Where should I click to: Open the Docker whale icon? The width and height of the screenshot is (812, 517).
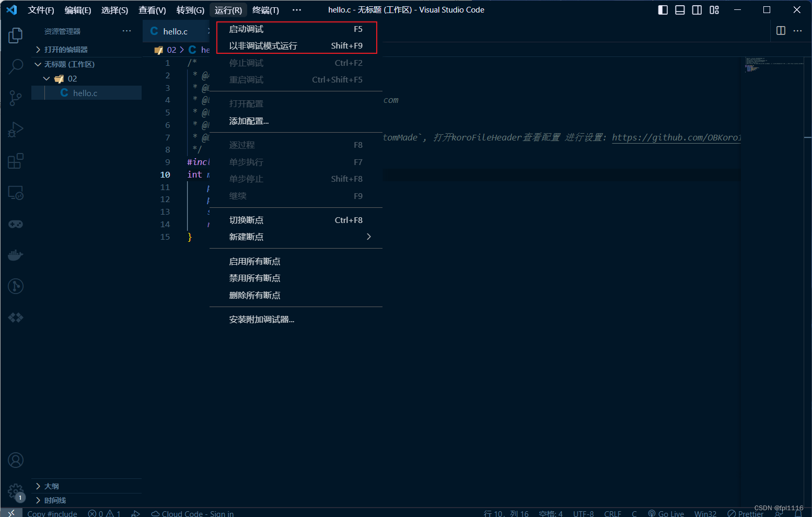click(16, 255)
